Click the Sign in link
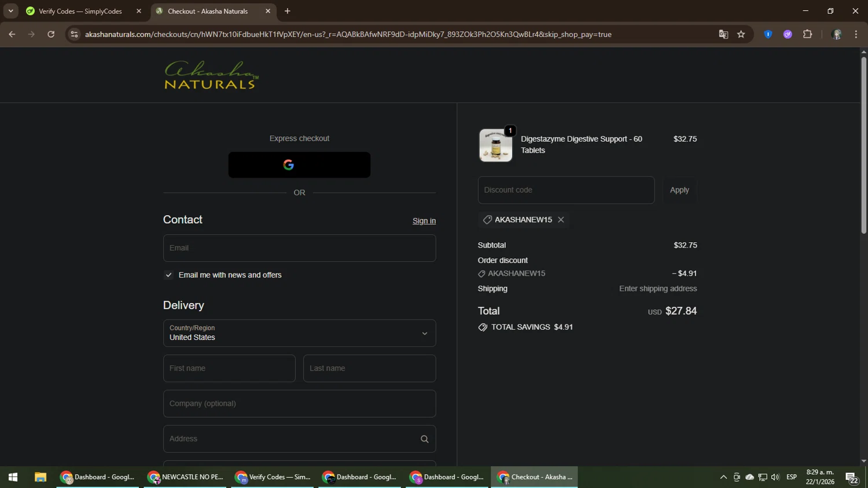Image resolution: width=868 pixels, height=488 pixels. tap(424, 221)
